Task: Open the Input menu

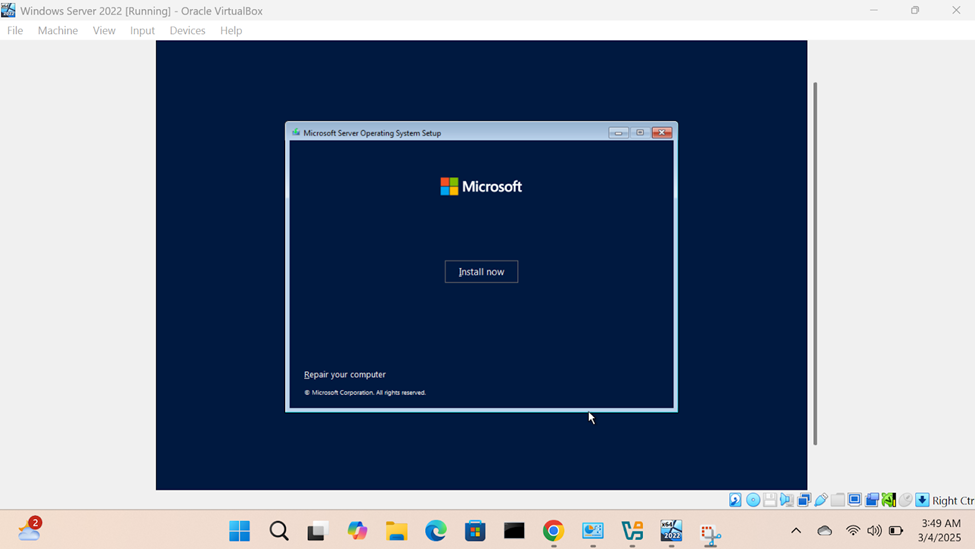Action: [142, 30]
